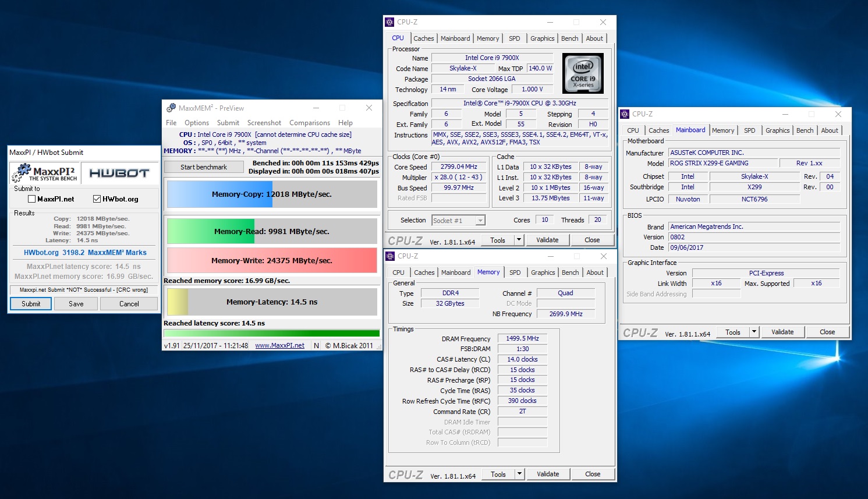Click the Multiplier value x 28.0
Screen dimensions: 868x499
click(x=459, y=177)
